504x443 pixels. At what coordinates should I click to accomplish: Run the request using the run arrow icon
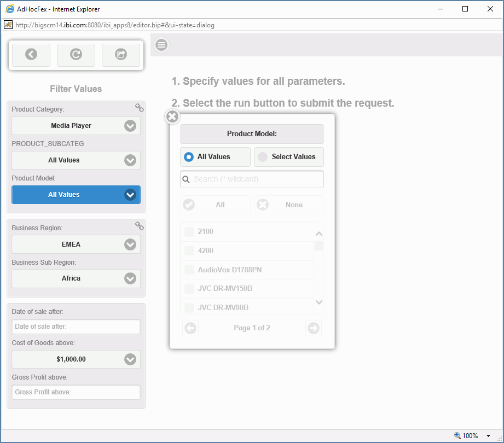121,55
